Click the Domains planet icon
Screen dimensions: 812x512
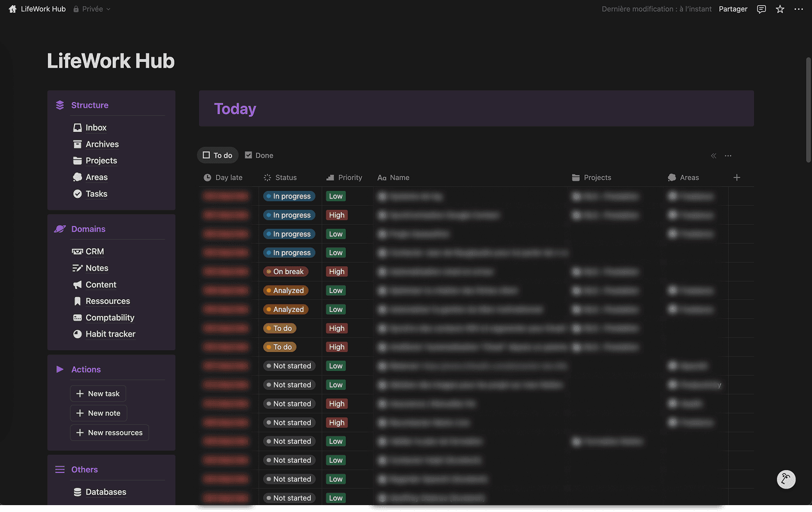point(60,229)
